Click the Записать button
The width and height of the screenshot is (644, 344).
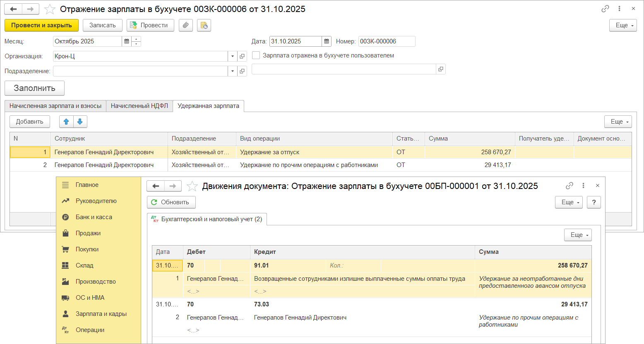102,25
